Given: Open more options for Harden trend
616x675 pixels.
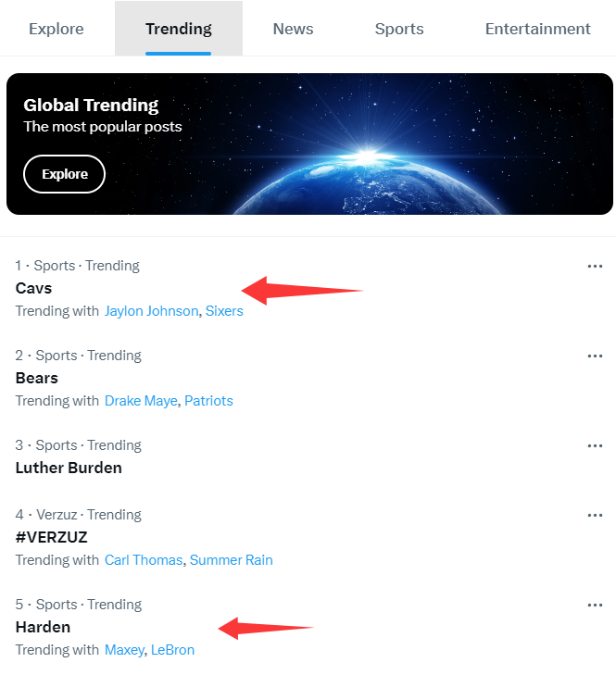Looking at the screenshot, I should (595, 606).
